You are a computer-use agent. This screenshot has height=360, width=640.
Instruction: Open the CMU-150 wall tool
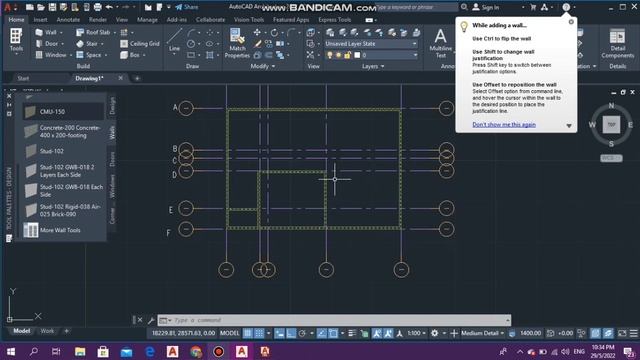point(63,111)
